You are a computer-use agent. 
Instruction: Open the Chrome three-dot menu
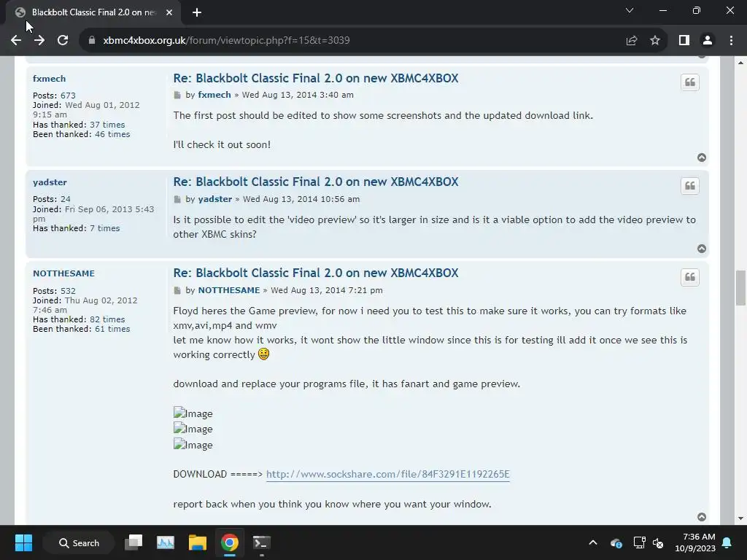pos(731,41)
